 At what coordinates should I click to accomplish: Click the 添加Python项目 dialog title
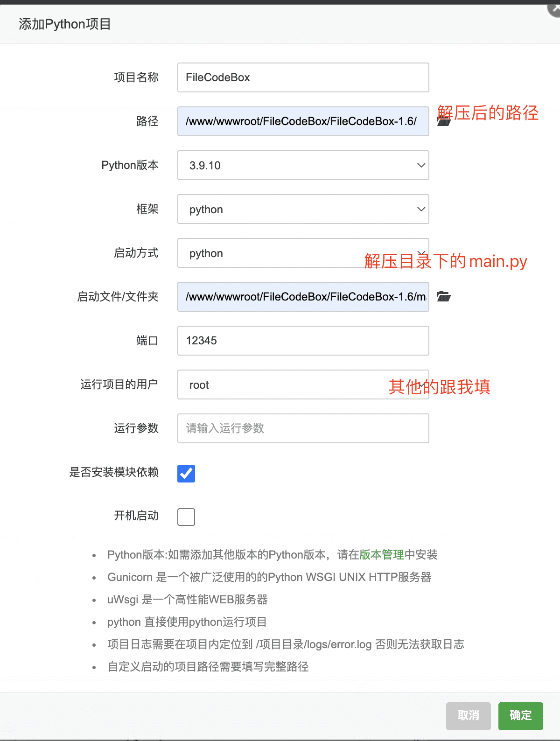pos(65,24)
